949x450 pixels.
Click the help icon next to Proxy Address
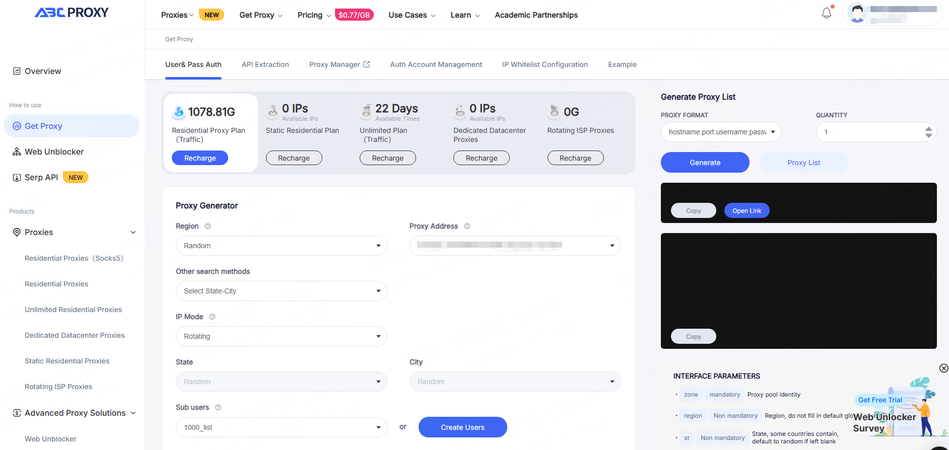467,226
